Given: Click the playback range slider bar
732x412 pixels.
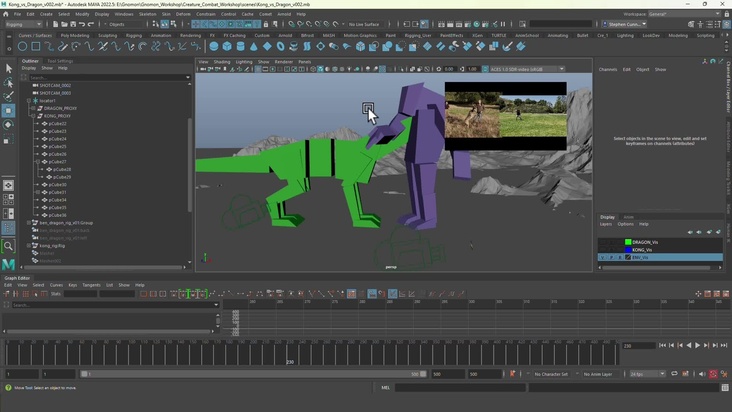Looking at the screenshot, I should pos(253,374).
